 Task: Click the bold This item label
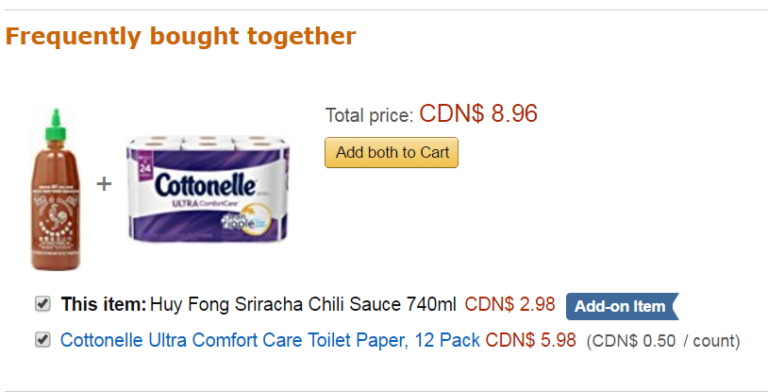(103, 304)
